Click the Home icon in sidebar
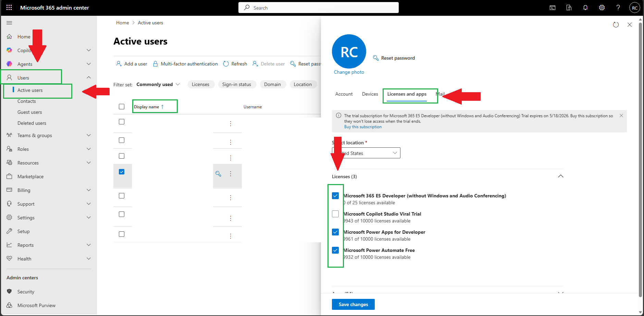Screen dimensions: 644x316 pos(9,37)
